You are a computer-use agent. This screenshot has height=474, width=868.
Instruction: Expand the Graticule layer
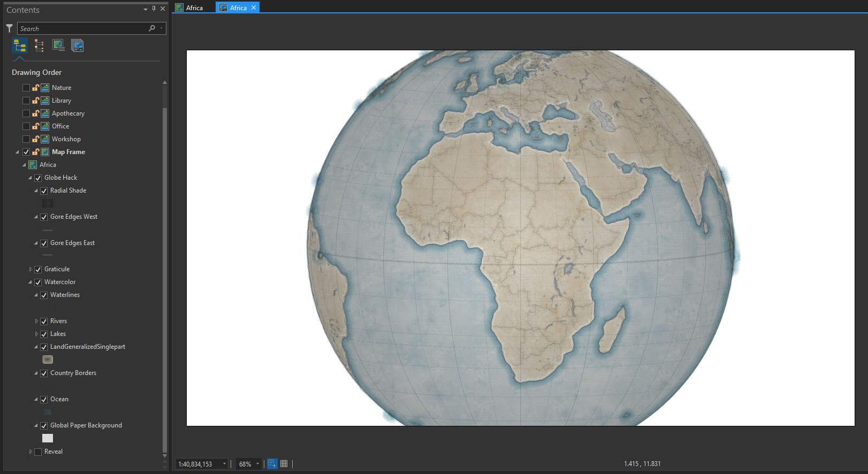pyautogui.click(x=31, y=269)
